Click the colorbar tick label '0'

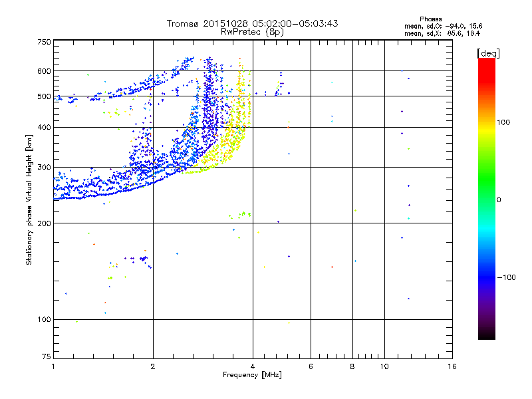click(499, 200)
